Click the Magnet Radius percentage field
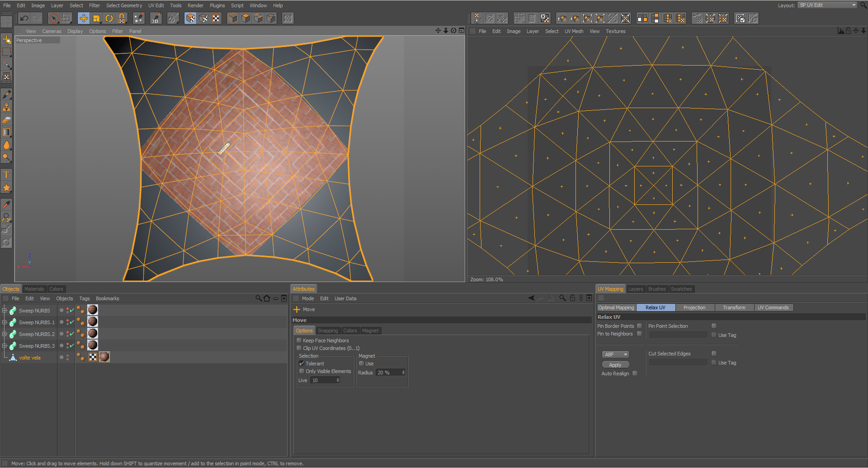868x468 pixels. click(x=388, y=373)
